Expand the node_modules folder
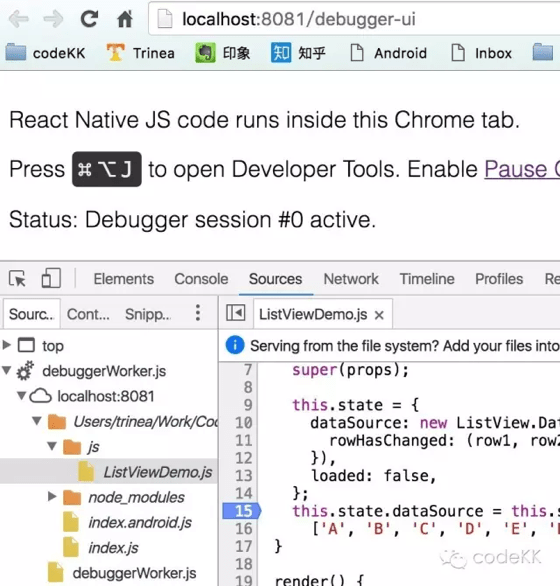Image resolution: width=560 pixels, height=586 pixels. (52, 496)
